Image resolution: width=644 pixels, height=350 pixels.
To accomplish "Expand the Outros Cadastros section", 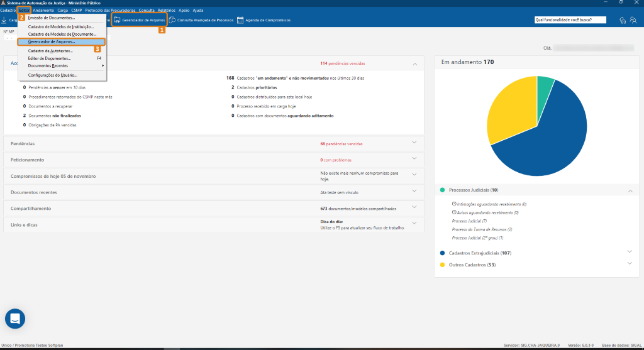I will (630, 264).
